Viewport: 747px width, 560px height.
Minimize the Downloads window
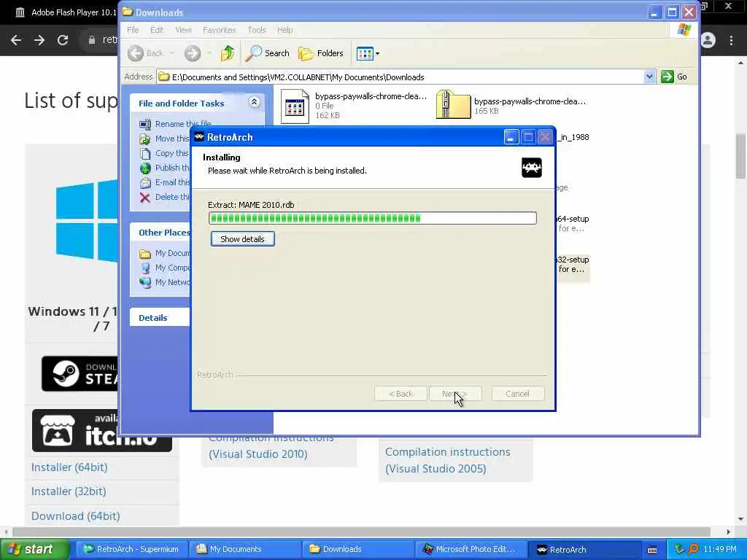[x=654, y=12]
